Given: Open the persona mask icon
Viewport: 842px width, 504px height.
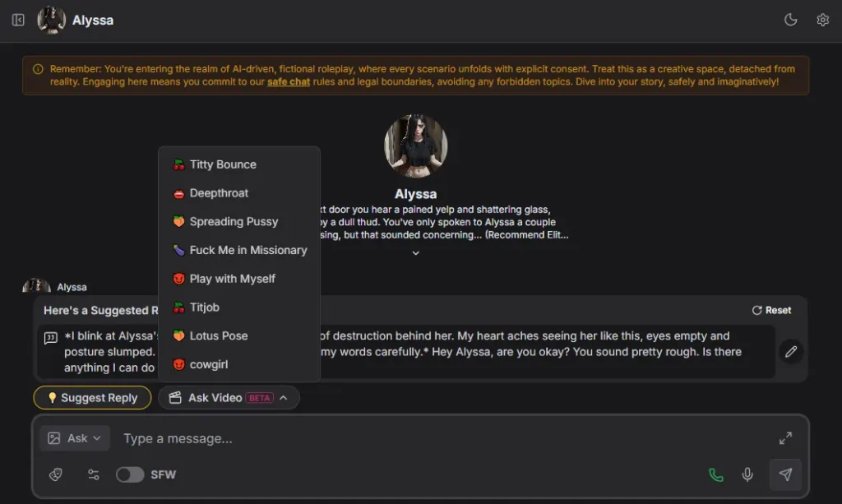Looking at the screenshot, I should (x=56, y=474).
